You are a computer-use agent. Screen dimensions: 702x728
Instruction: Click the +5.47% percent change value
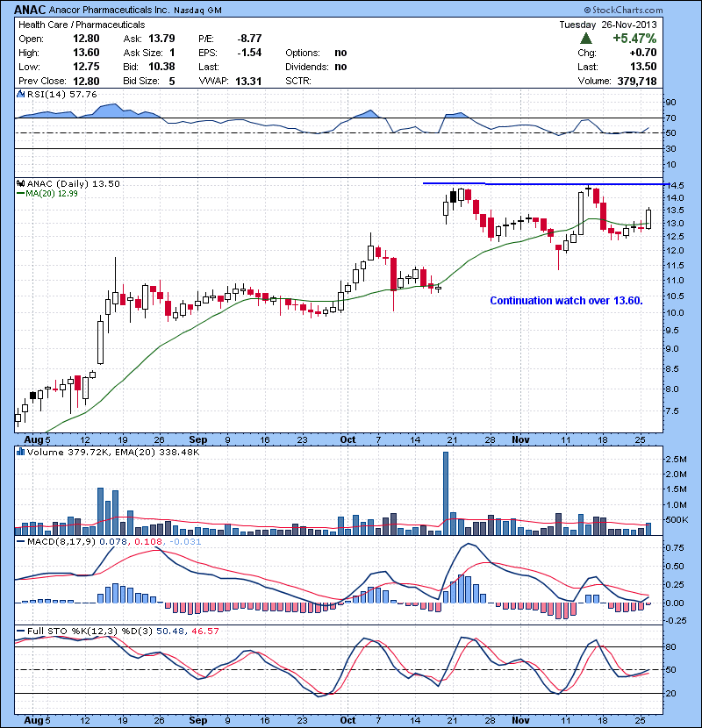634,38
